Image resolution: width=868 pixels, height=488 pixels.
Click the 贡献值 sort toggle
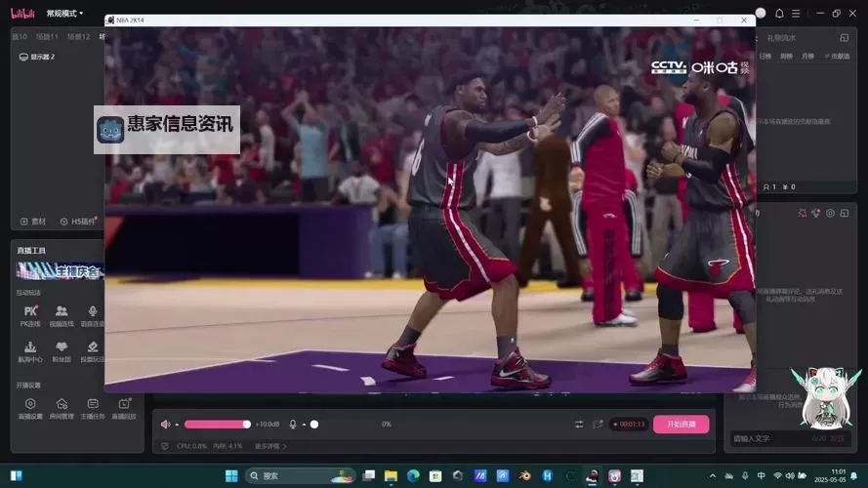pyautogui.click(x=837, y=57)
